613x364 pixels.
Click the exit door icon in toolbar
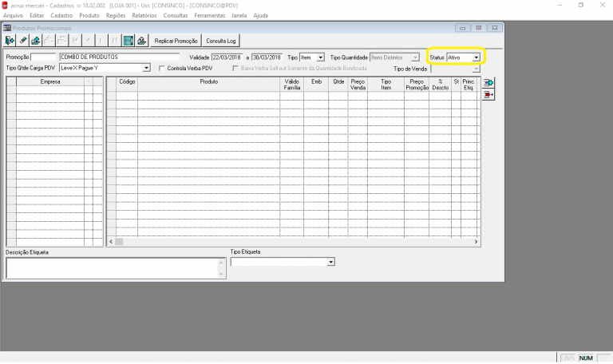click(x=10, y=40)
